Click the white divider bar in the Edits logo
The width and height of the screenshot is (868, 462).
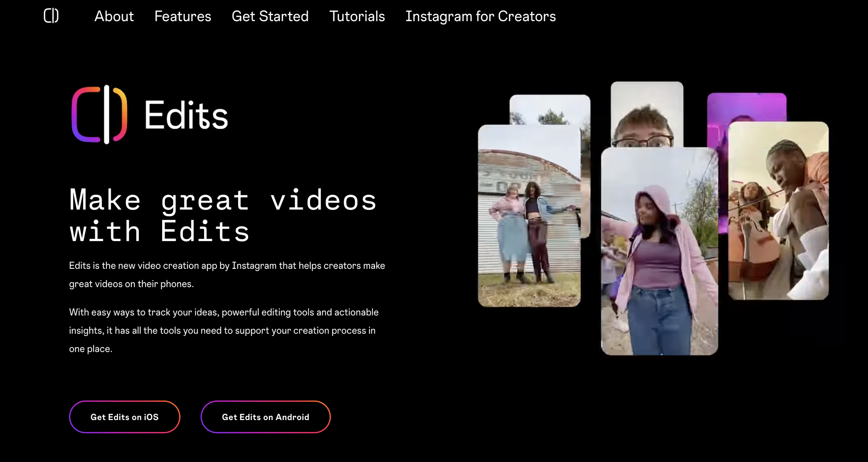pyautogui.click(x=107, y=114)
